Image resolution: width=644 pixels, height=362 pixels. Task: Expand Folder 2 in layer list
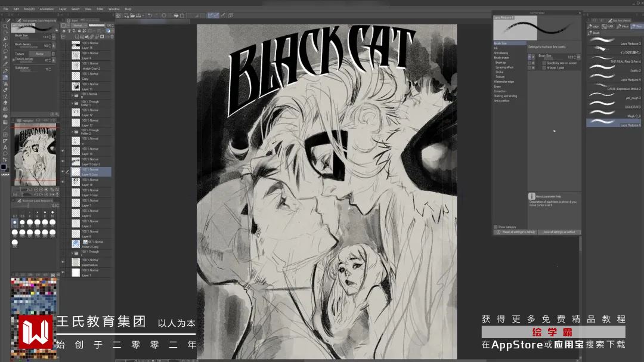(x=72, y=131)
